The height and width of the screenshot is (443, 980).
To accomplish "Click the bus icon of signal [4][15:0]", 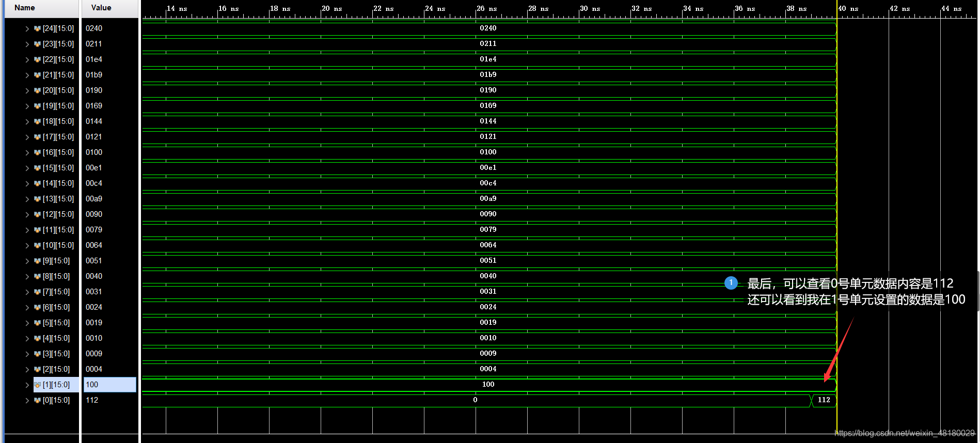I will tap(37, 339).
